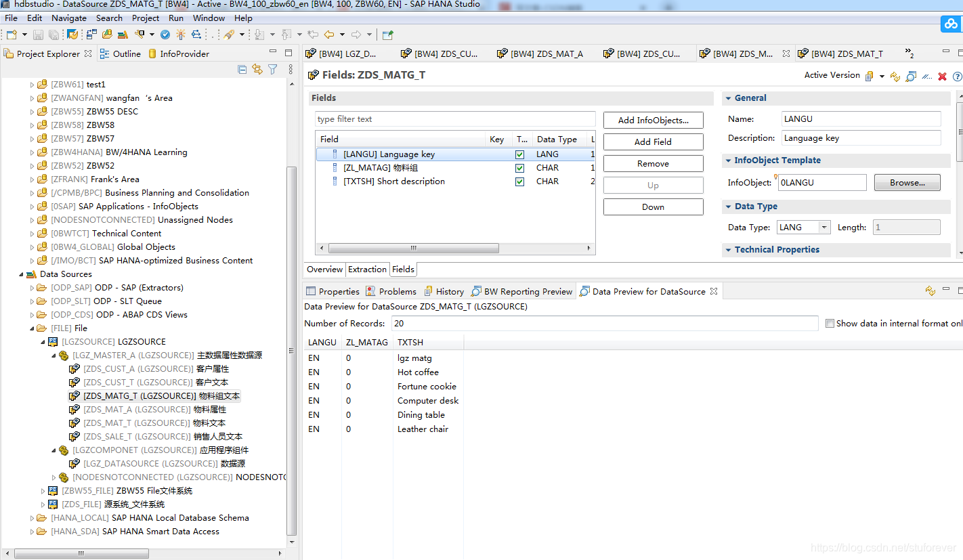Screen dimensions: 963x560
Task: Click the Description field showing Language key
Action: [x=861, y=138]
